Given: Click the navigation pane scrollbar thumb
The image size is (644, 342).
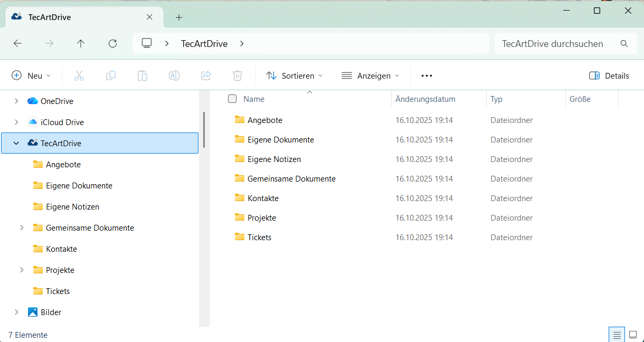Looking at the screenshot, I should coord(204,130).
